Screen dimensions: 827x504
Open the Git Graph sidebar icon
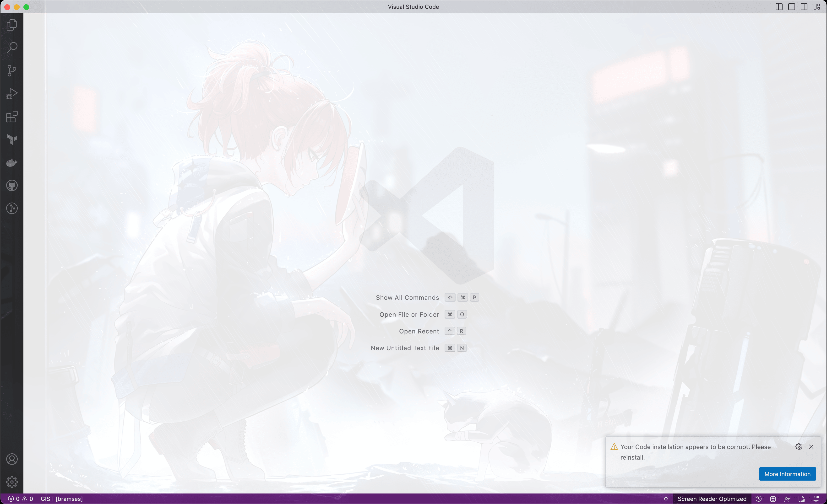(12, 208)
